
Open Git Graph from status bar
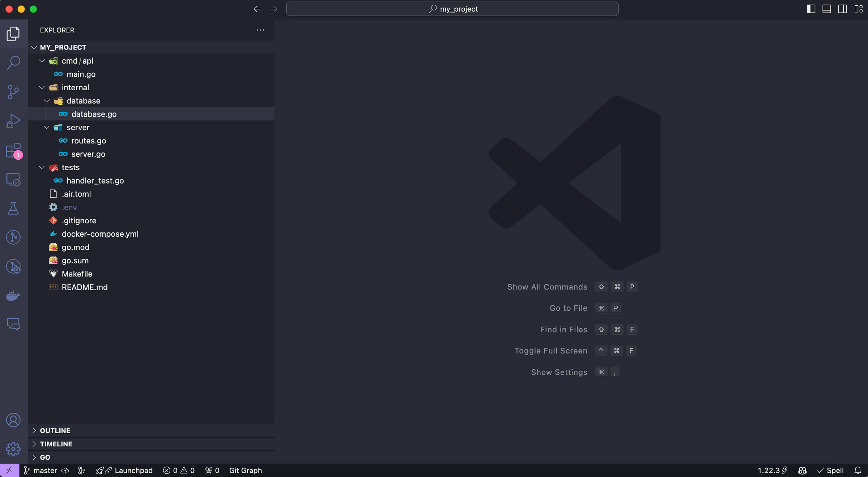coord(245,470)
